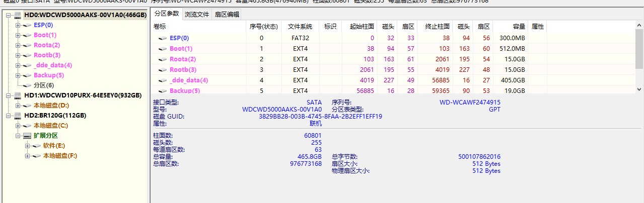The height and width of the screenshot is (203, 644).
Task: Expand the Roota(2) tree node
Action: pyautogui.click(x=18, y=45)
